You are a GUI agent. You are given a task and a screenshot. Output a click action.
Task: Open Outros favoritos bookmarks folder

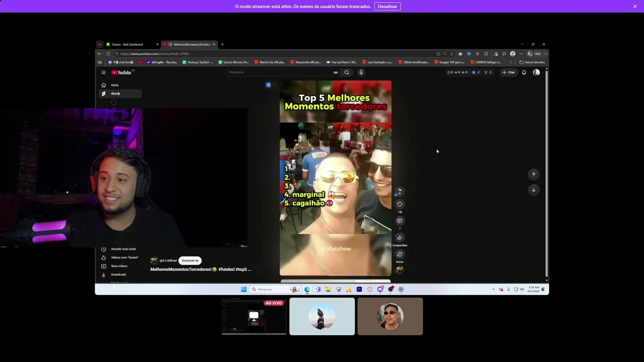point(532,62)
